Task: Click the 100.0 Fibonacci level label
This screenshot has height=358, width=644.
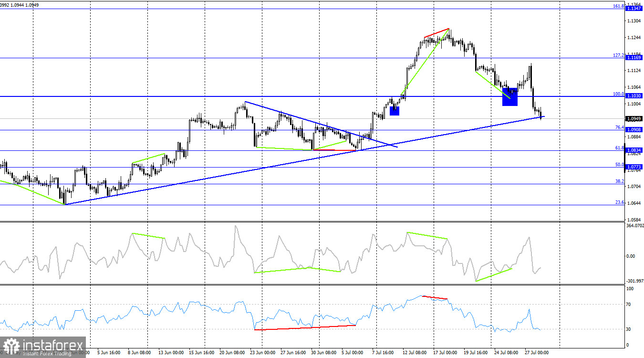Action: (x=618, y=94)
